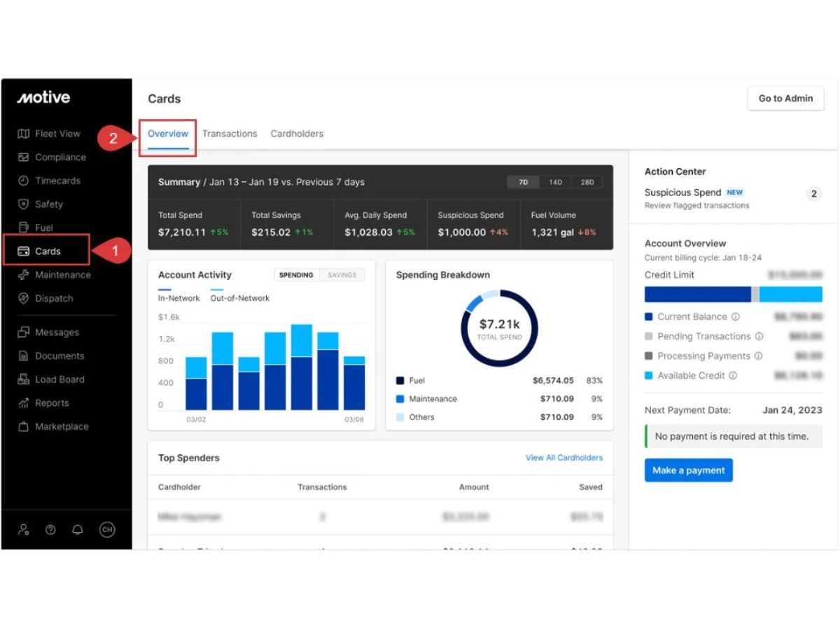This screenshot has width=840, height=630.
Task: Click Fuel Volume 1,321 gal value
Action: point(552,232)
